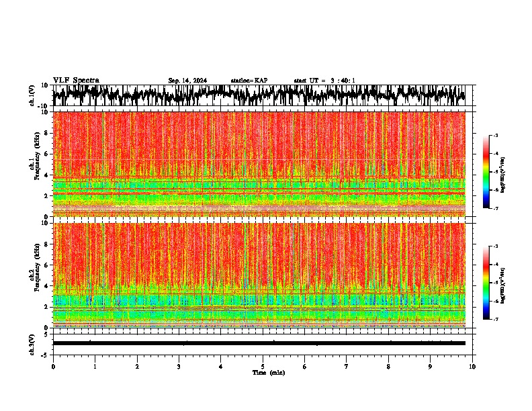
Task: Click the 'ch.3(V)' axis label
Action: click(33, 345)
